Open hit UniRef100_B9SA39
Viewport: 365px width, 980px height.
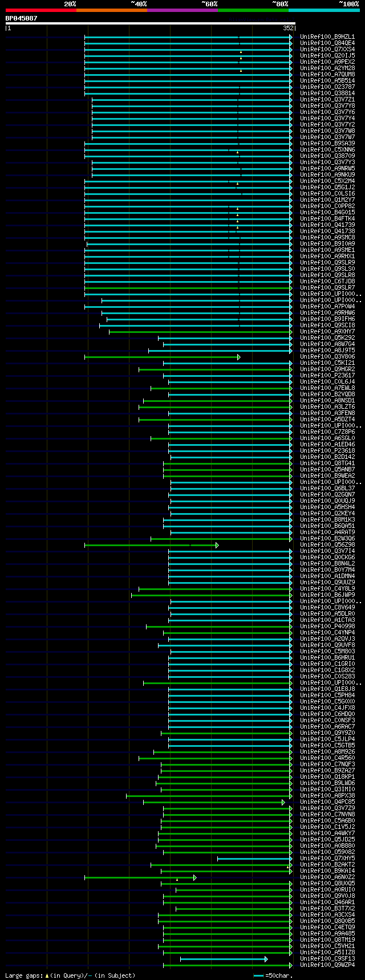click(x=327, y=144)
